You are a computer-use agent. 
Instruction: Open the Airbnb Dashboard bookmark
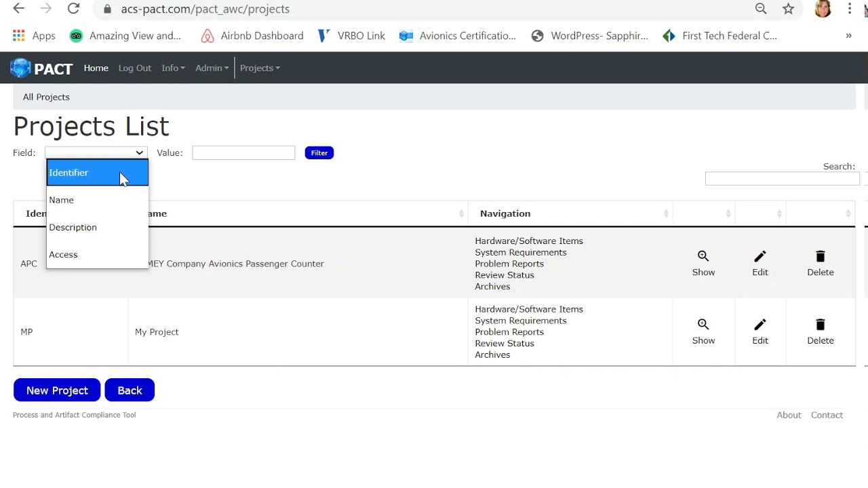pos(252,36)
